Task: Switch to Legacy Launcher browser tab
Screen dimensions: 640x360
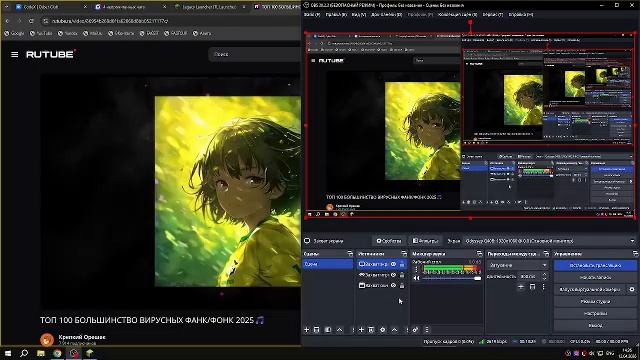Action: pos(209,7)
